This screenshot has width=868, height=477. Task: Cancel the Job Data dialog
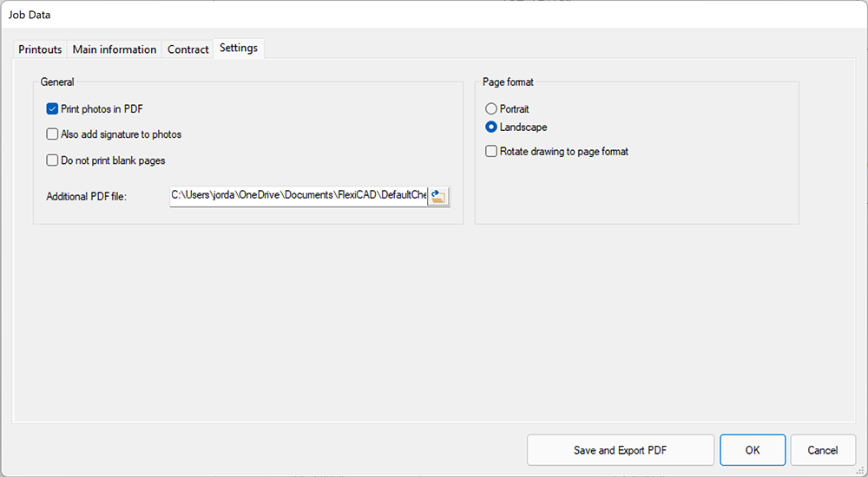tap(823, 450)
